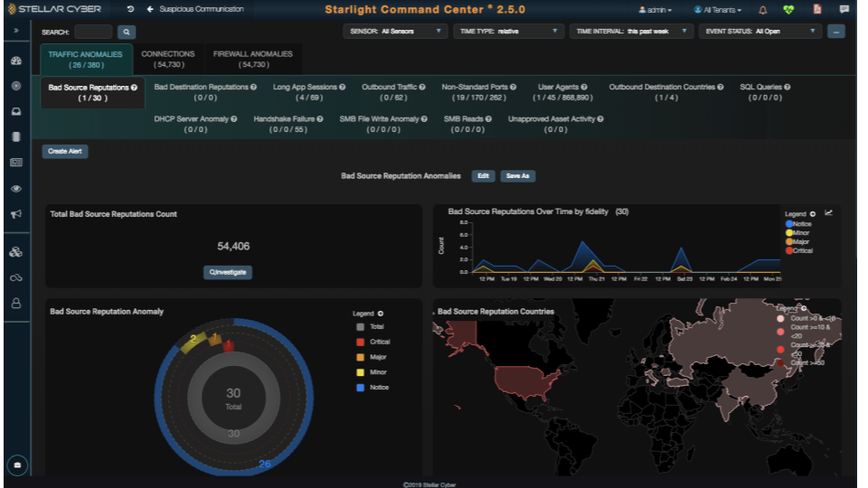Click the search magnifier button

(x=127, y=33)
